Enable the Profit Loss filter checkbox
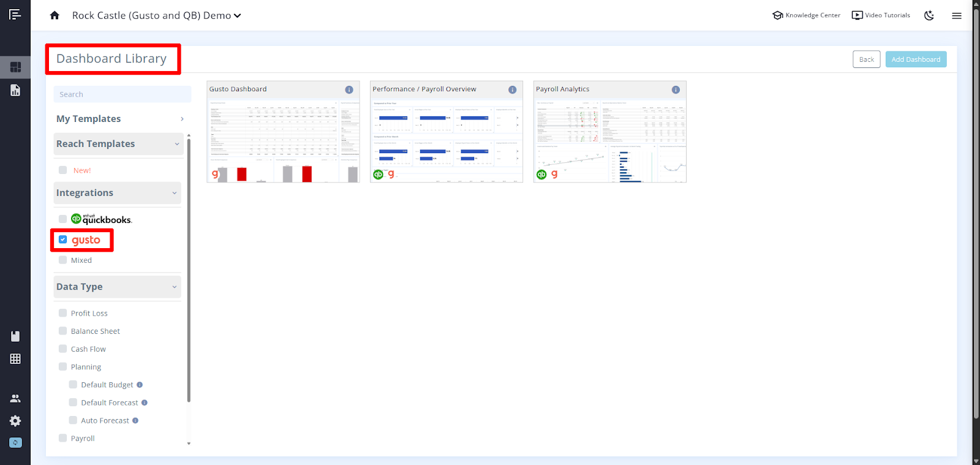 (63, 313)
